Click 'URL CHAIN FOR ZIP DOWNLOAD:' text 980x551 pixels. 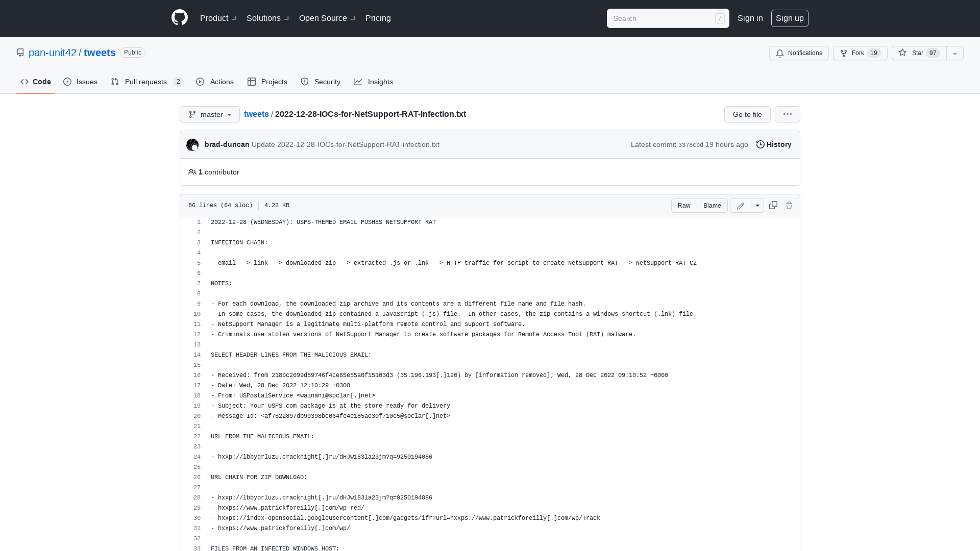pyautogui.click(x=259, y=477)
